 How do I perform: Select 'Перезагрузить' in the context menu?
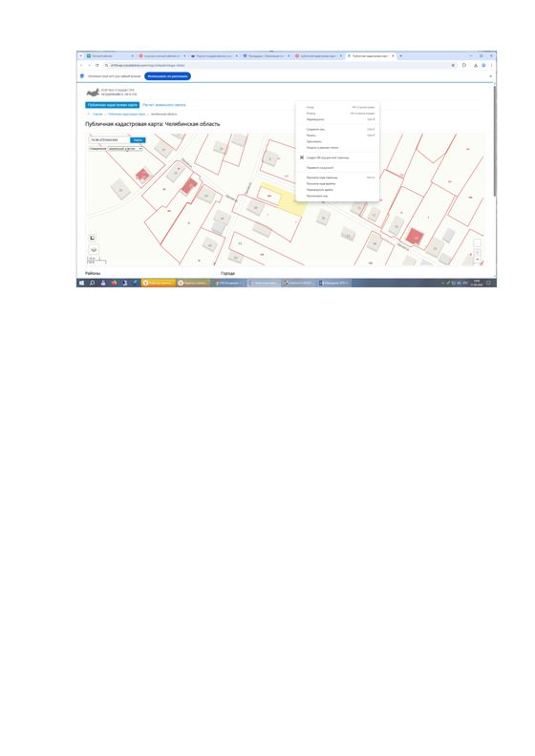315,119
